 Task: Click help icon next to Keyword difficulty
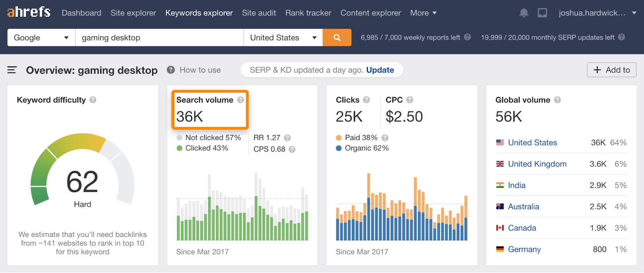93,100
